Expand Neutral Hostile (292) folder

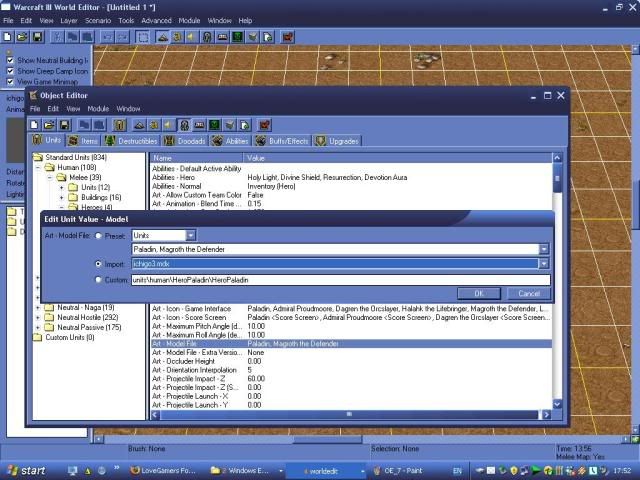click(x=38, y=318)
